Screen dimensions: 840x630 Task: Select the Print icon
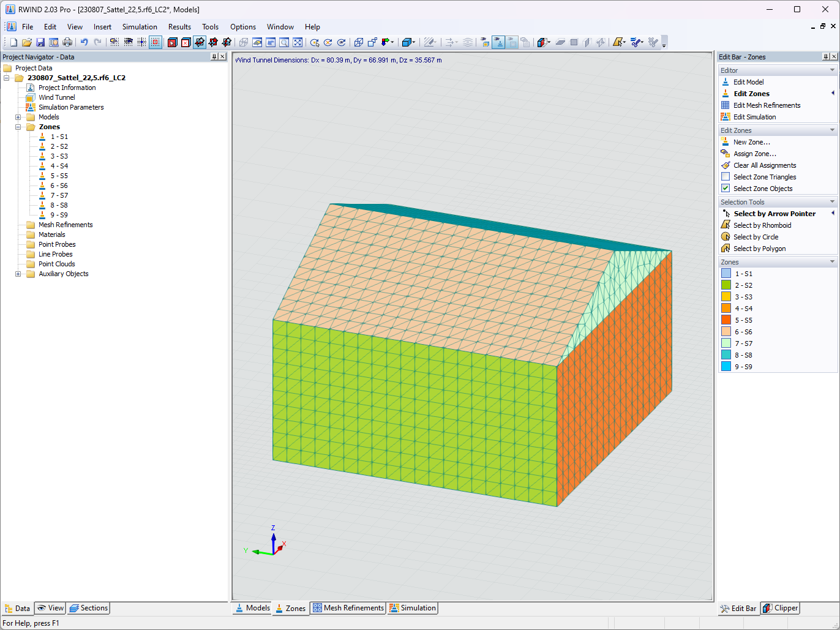(67, 42)
